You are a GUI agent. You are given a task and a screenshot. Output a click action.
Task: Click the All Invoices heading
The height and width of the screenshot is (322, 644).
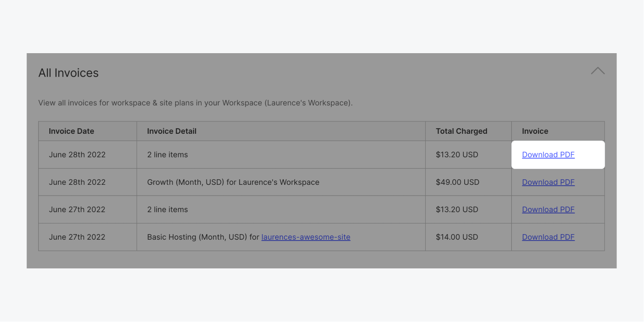69,73
